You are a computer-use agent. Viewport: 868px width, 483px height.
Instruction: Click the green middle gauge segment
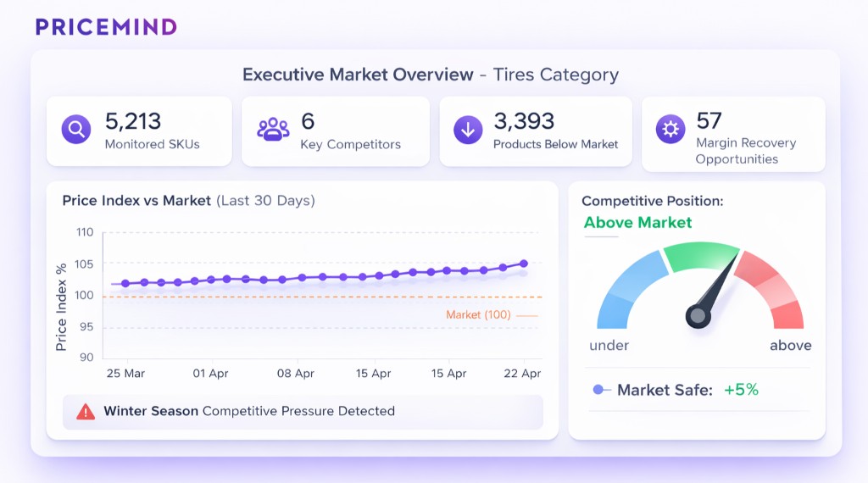coord(699,255)
